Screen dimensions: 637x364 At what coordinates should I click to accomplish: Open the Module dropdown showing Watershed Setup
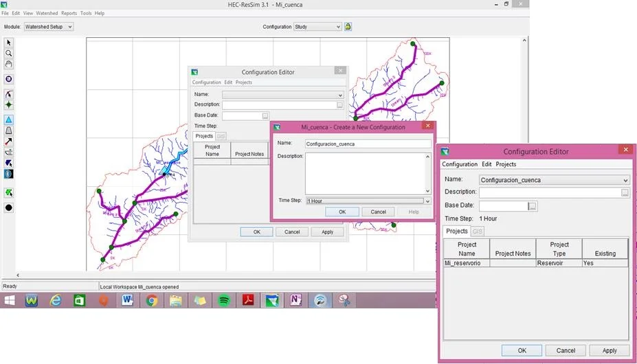(x=48, y=26)
